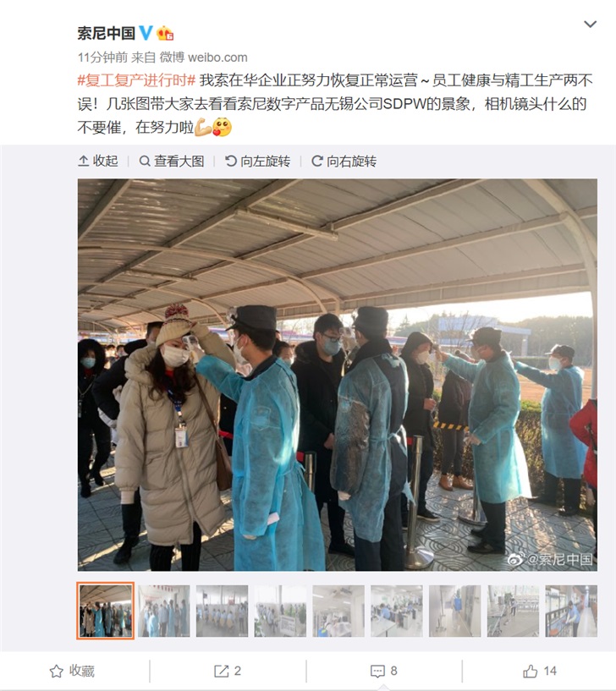This screenshot has width=616, height=691.
Task: Collapse the image viewer with 收起
Action: [x=98, y=161]
